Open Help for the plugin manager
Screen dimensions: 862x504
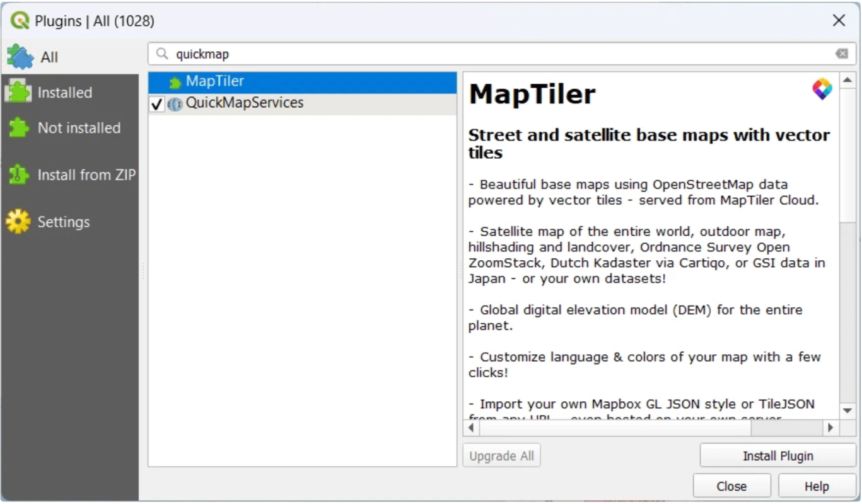(816, 485)
